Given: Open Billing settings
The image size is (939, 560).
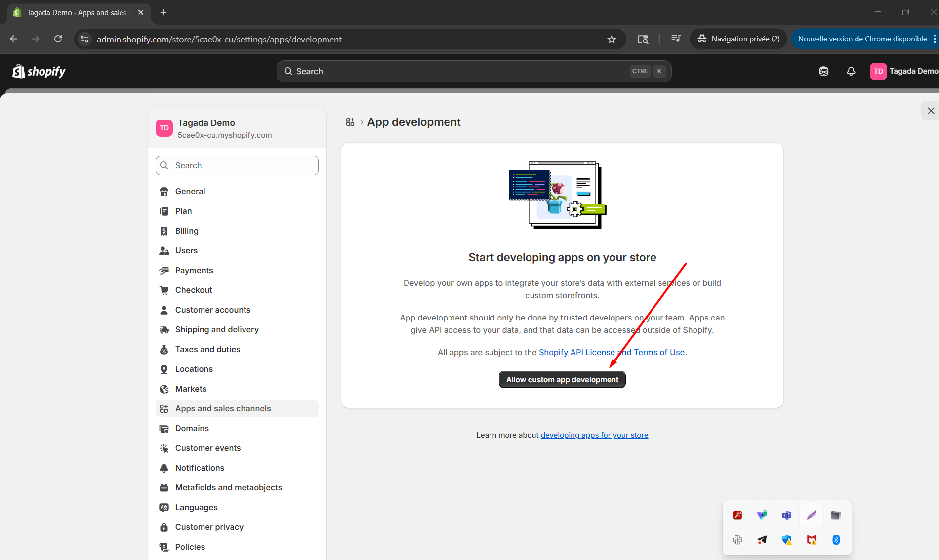Looking at the screenshot, I should 237,231.
